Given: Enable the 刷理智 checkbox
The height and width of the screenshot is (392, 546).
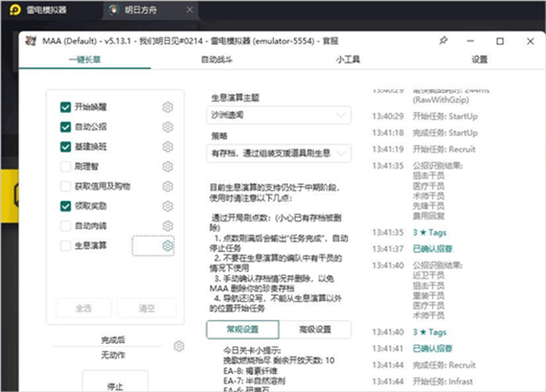Looking at the screenshot, I should (x=66, y=166).
